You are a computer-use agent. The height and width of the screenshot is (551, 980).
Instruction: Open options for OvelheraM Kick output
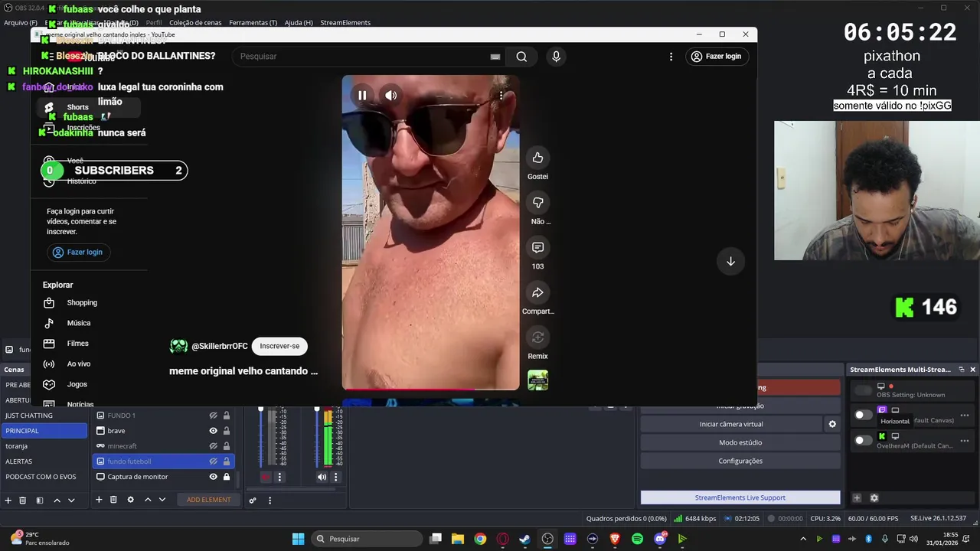[965, 440]
